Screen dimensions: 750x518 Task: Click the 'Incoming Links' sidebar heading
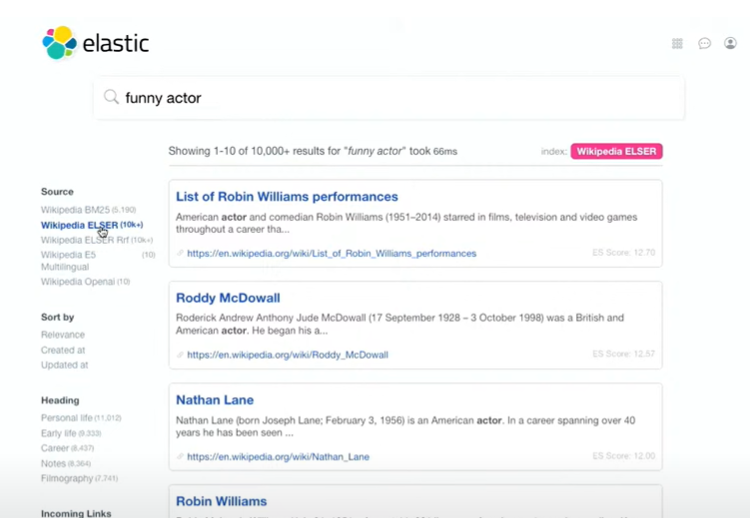pyautogui.click(x=76, y=513)
